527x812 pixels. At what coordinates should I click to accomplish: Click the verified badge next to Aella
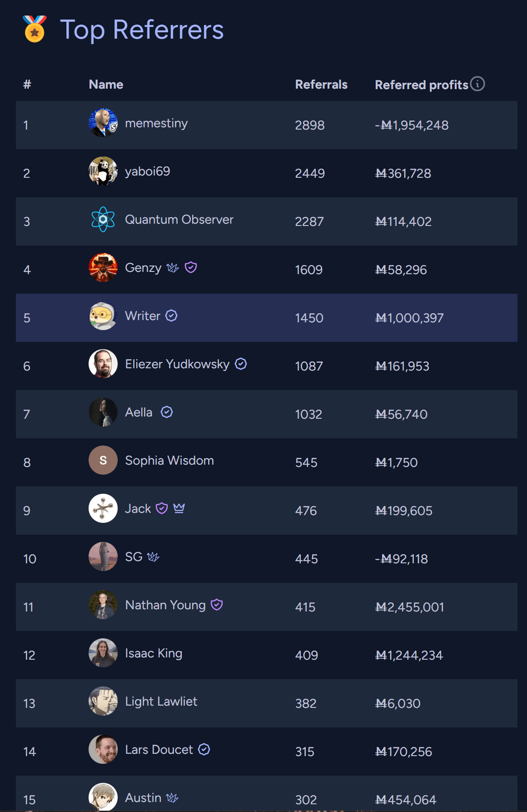pos(167,412)
